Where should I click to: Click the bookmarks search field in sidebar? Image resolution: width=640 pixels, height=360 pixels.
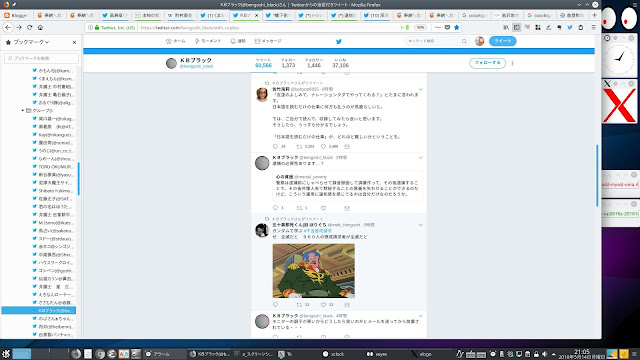(x=41, y=58)
